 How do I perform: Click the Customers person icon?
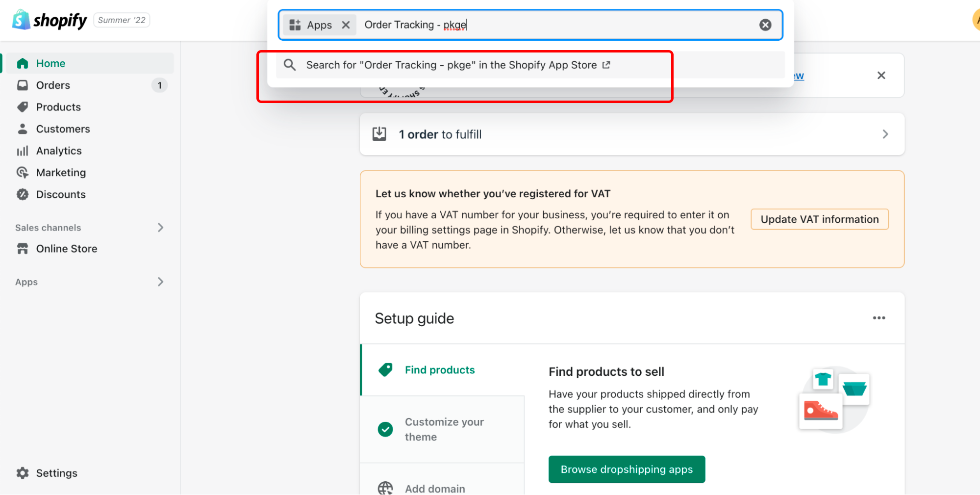23,129
